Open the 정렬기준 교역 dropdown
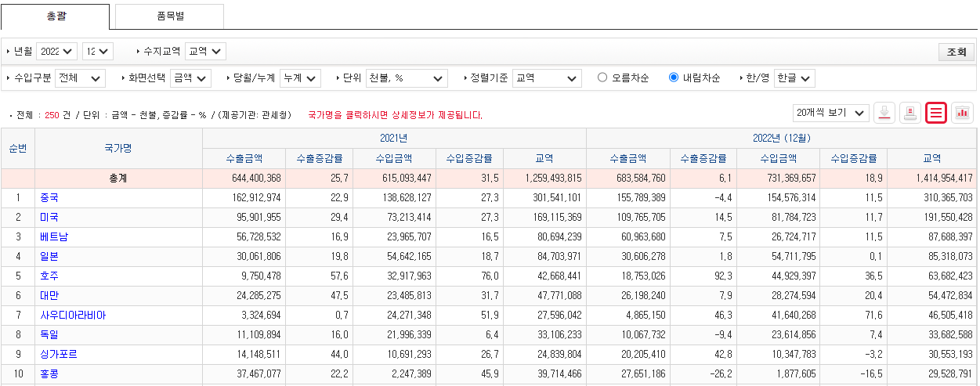Viewport: 980px width, 386px height. pos(547,78)
